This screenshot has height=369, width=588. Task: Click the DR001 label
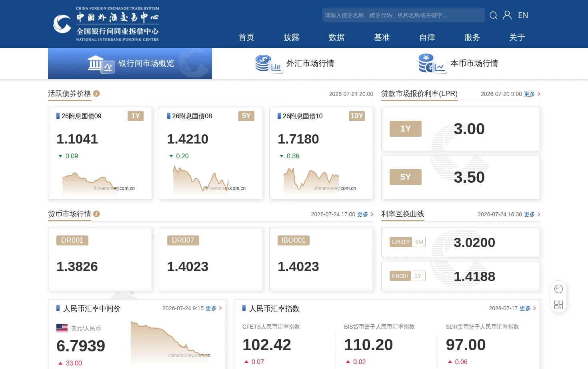tap(72, 240)
